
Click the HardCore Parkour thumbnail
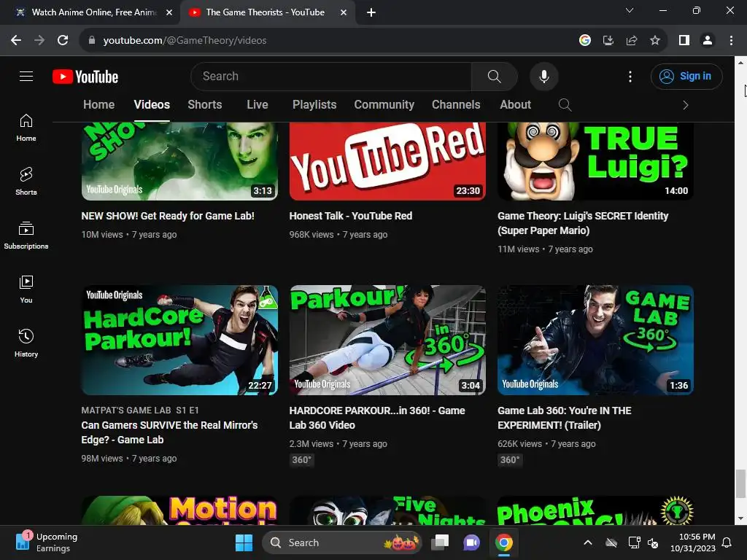click(x=179, y=340)
